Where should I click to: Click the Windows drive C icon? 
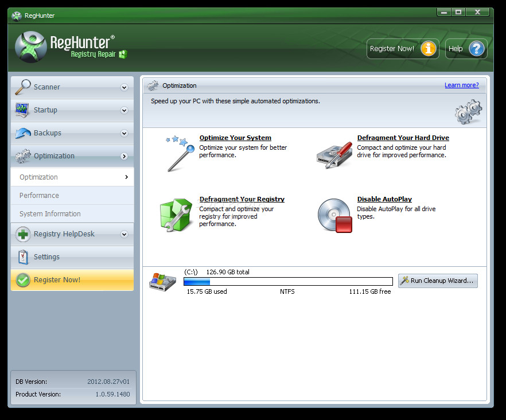163,282
